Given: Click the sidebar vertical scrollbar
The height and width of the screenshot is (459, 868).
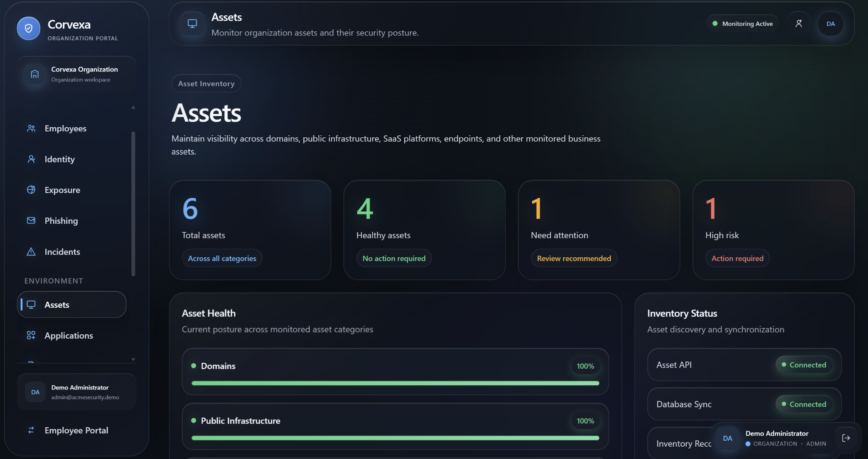Looking at the screenshot, I should 133,203.
